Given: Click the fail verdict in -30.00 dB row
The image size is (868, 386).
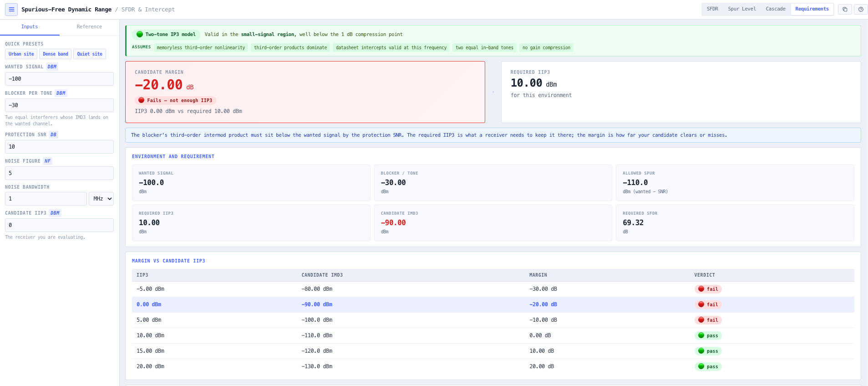Looking at the screenshot, I should coord(708,289).
